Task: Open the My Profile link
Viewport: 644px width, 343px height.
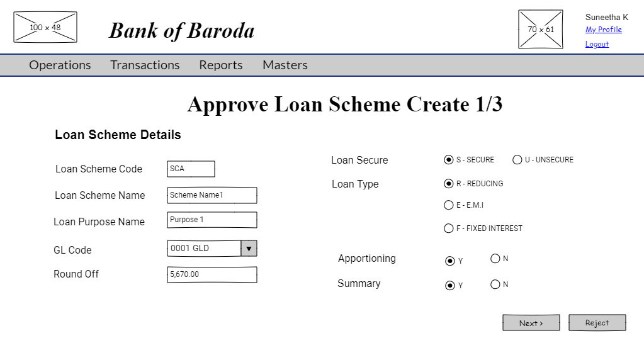Action: tap(603, 30)
